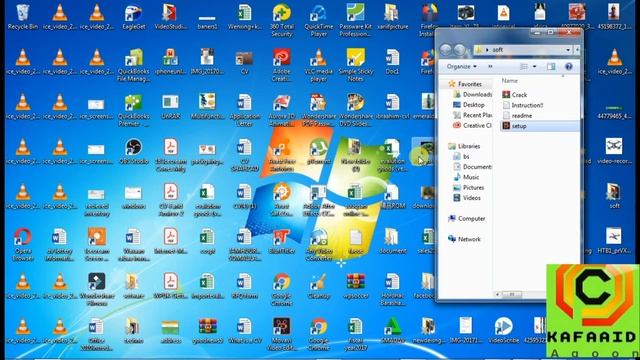The height and width of the screenshot is (360, 640).
Task: Select the VideoScribe desktop shortcut
Action: click(503, 331)
